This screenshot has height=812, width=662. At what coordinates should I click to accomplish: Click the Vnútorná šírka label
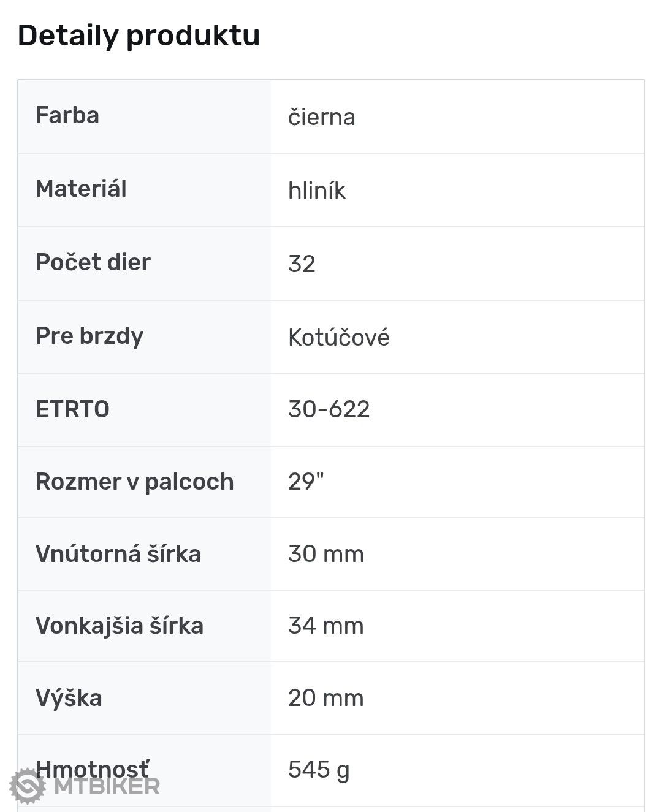click(118, 554)
